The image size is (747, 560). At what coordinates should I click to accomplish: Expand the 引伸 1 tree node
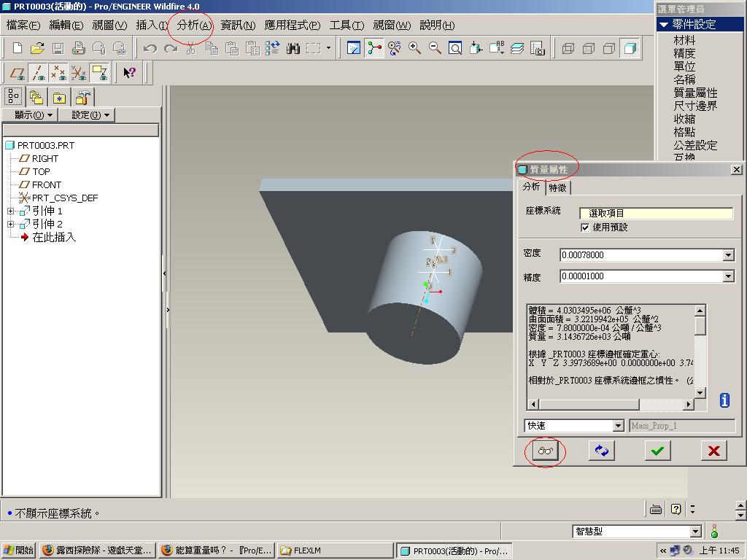click(10, 211)
